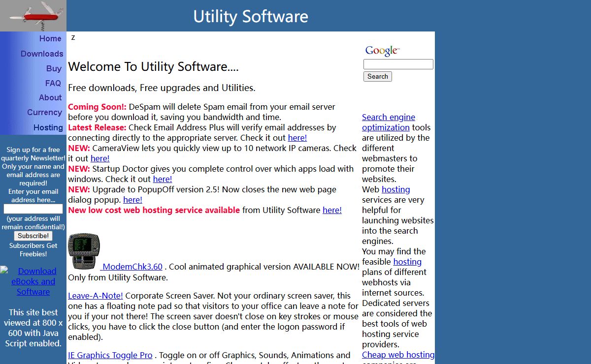591x364 pixels.
Task: Follow the 'here!' link for CameraView
Action: (x=100, y=158)
